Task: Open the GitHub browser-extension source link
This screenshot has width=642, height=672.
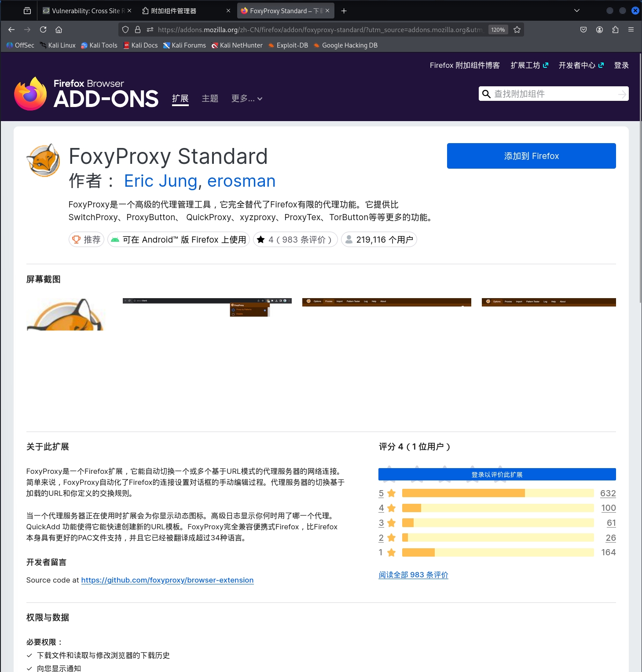Action: coord(167,580)
